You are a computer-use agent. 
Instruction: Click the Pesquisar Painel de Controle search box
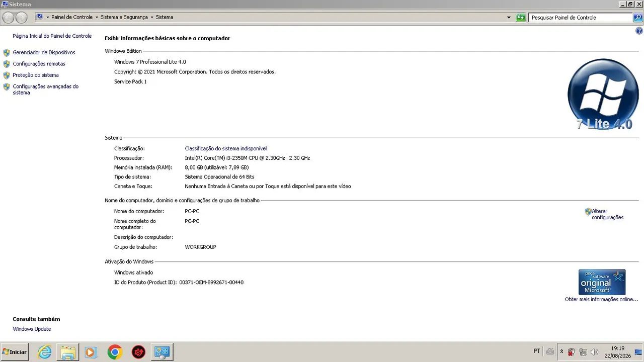coord(581,18)
